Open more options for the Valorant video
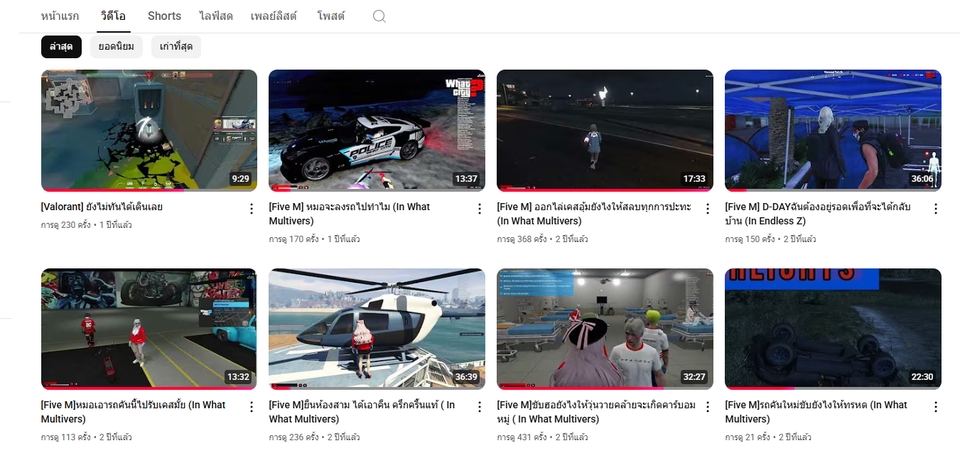Viewport: 960px width, 458px height. pos(251,209)
